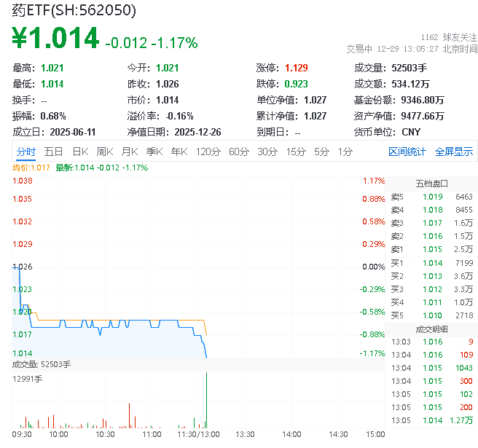This screenshot has width=478, height=448.
Task: Open the 日K candlestick tab
Action: click(x=80, y=152)
